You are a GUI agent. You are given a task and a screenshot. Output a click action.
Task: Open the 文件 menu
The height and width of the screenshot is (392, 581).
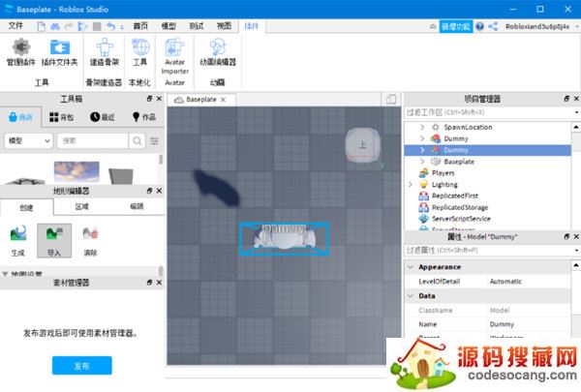click(15, 26)
